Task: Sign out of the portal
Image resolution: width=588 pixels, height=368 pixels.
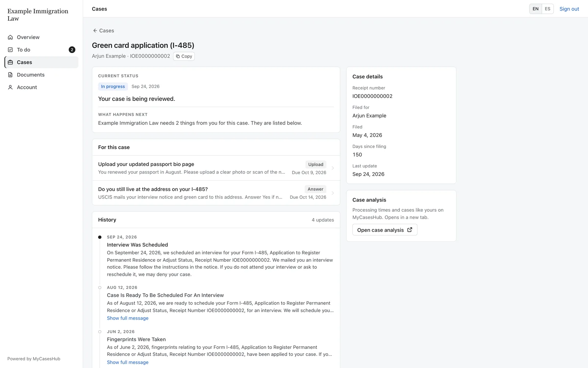Action: point(569,9)
